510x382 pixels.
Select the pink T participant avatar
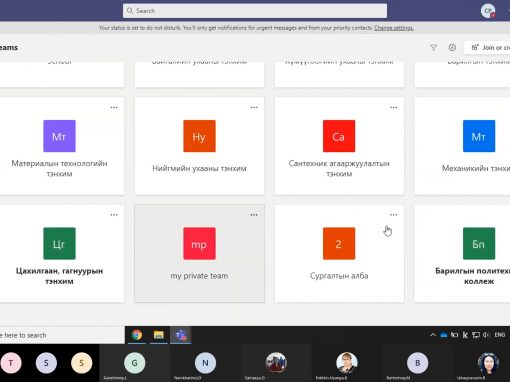pyautogui.click(x=11, y=363)
